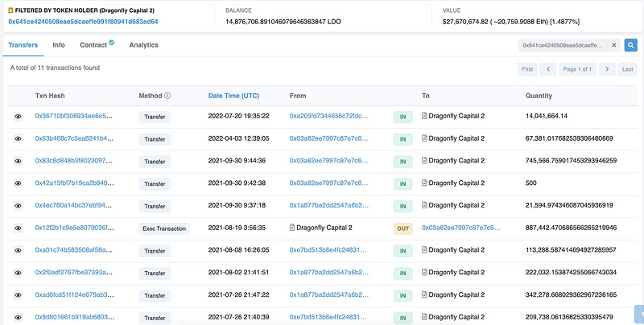Open transaction hash 0xa01c74b583508af58a
The image size is (644, 325).
(73, 250)
